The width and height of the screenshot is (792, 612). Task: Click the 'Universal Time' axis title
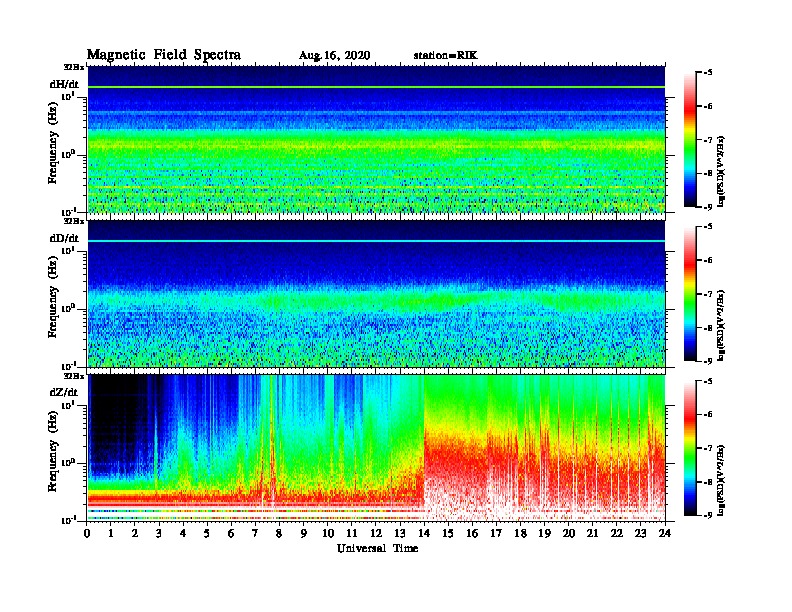tap(377, 548)
